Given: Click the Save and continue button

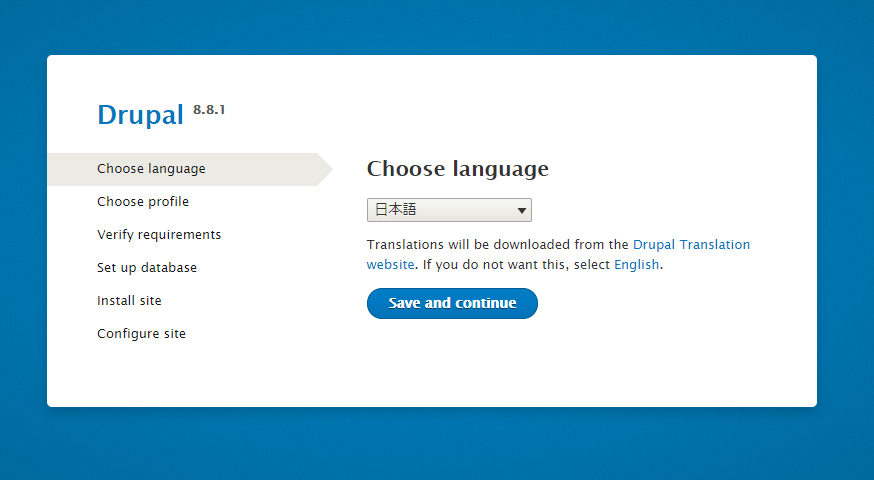Looking at the screenshot, I should coord(452,303).
